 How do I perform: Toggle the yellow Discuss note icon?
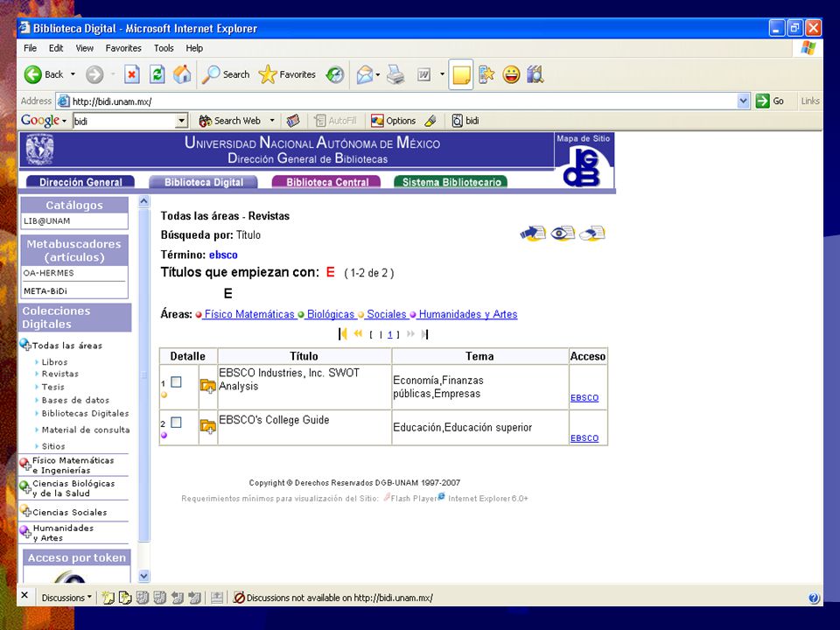pyautogui.click(x=461, y=74)
